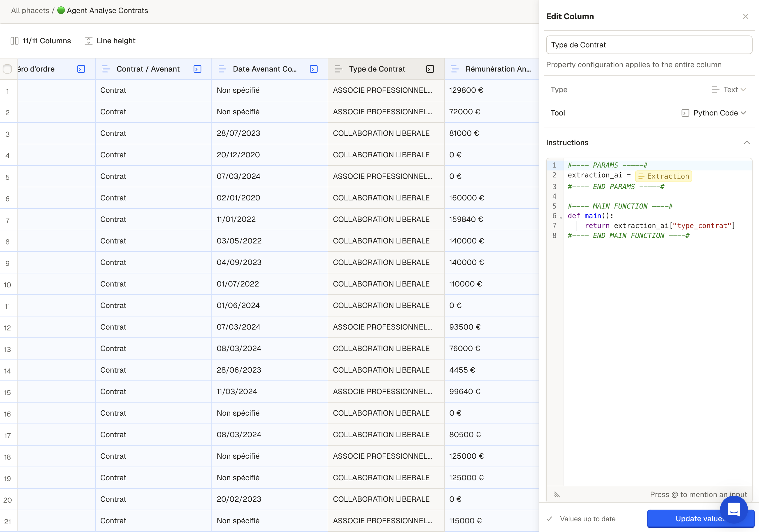Viewport: 759px width, 532px height.
Task: Click the Values up to date checkmark
Action: click(549, 519)
